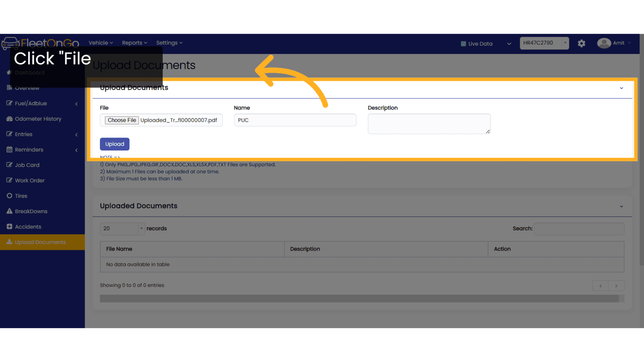This screenshot has width=644, height=362.
Task: Click the Job Card icon
Action: pyautogui.click(x=9, y=165)
